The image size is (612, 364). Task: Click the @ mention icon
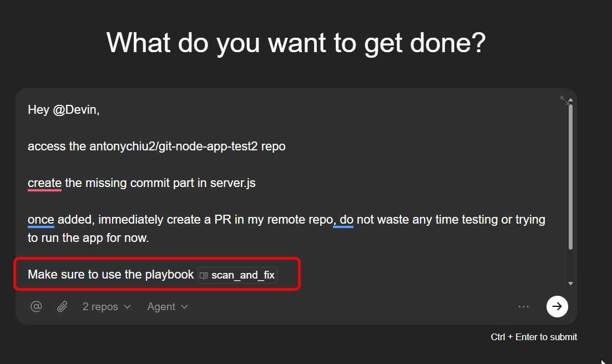(36, 306)
